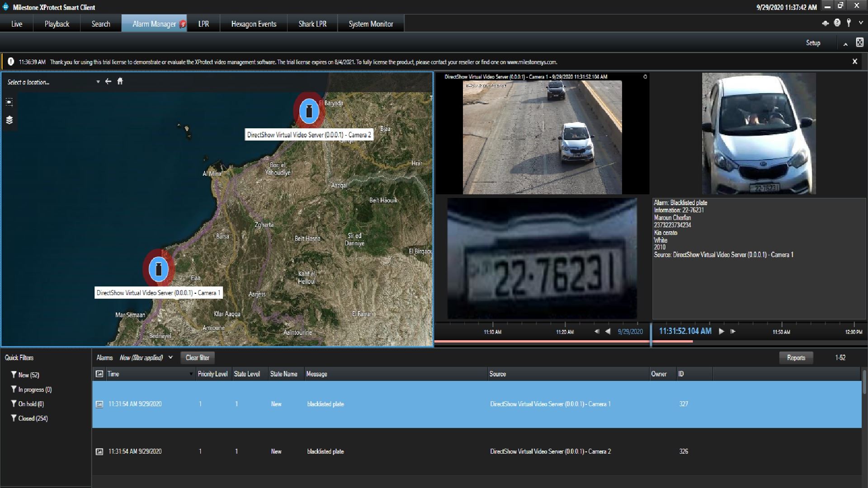Play video forward
This screenshot has height=488, width=868.
point(722,331)
